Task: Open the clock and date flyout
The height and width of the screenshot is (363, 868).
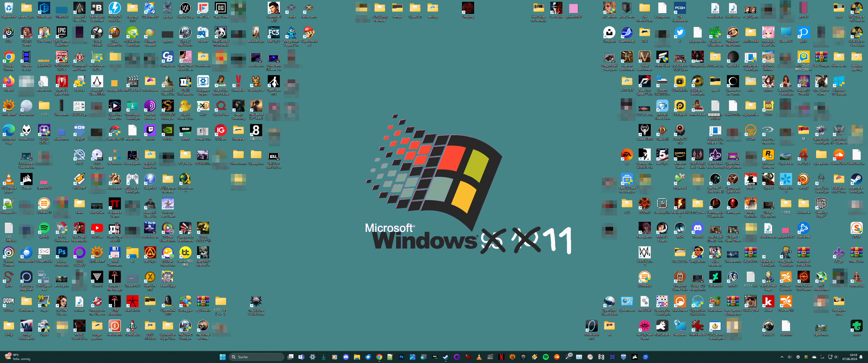Action: (x=850, y=357)
